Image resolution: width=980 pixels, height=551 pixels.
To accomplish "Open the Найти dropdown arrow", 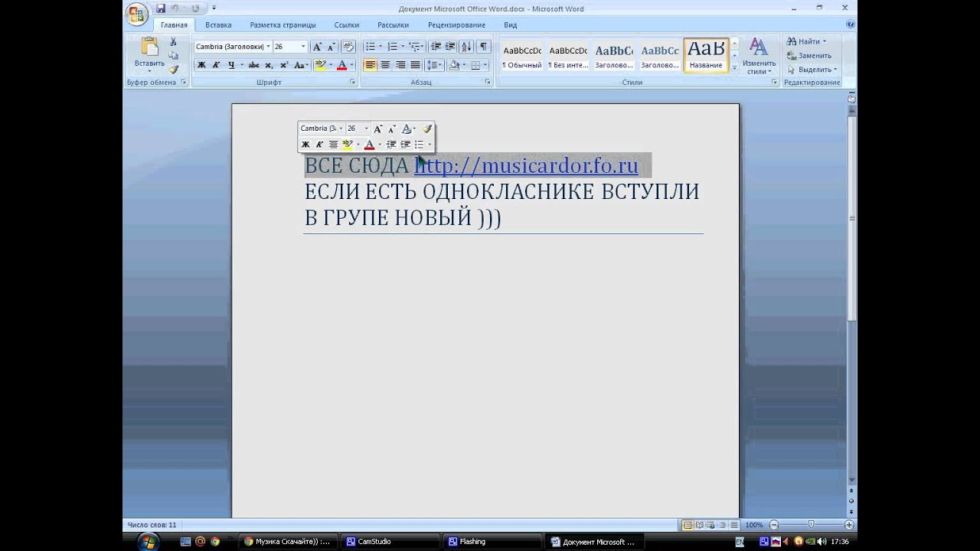I will pos(825,41).
